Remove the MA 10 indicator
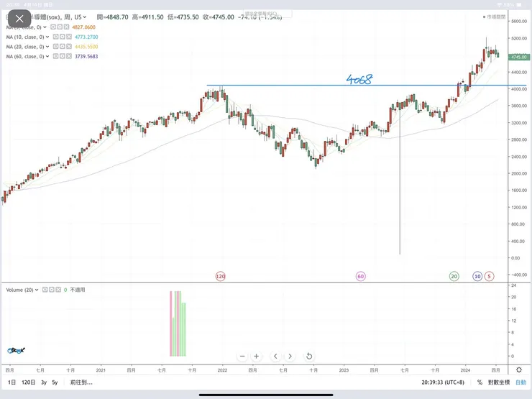The image size is (532, 399). point(69,37)
